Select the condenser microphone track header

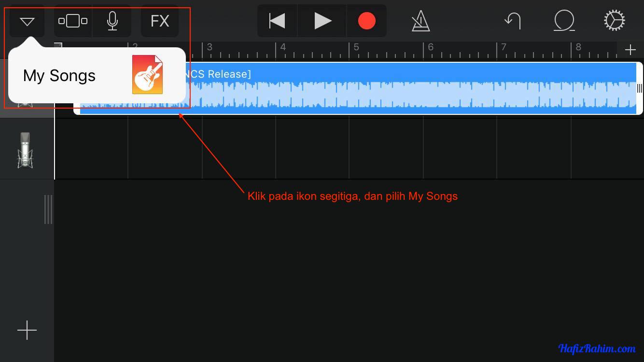(25, 150)
